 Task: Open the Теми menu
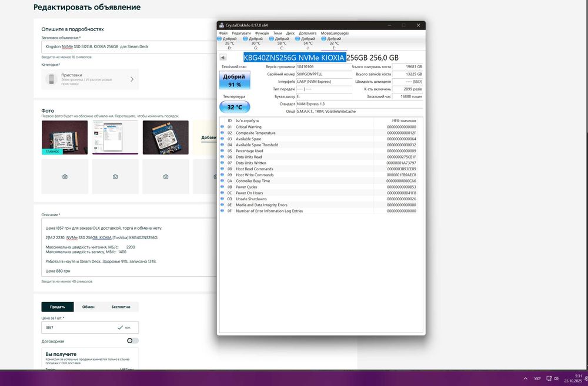[x=278, y=33]
